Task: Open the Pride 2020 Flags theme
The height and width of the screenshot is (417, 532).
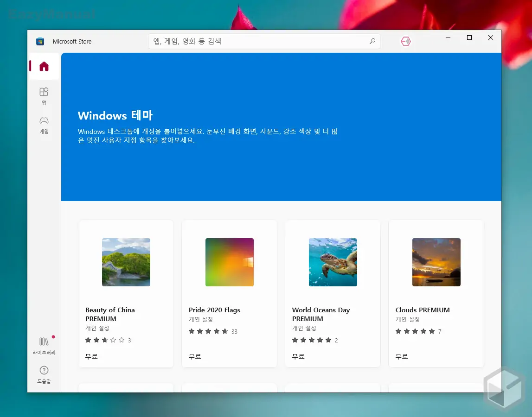Action: click(x=214, y=310)
